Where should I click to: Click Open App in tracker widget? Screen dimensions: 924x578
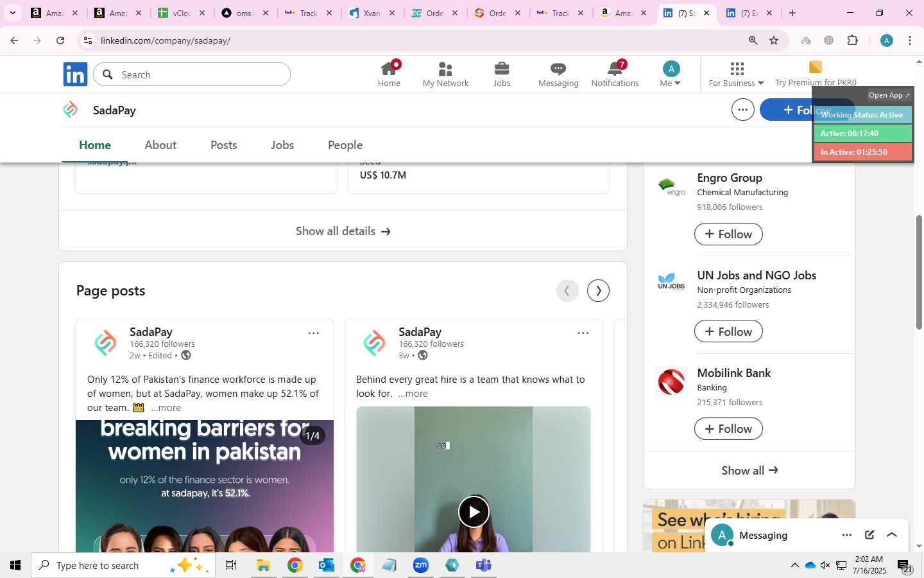pos(889,95)
